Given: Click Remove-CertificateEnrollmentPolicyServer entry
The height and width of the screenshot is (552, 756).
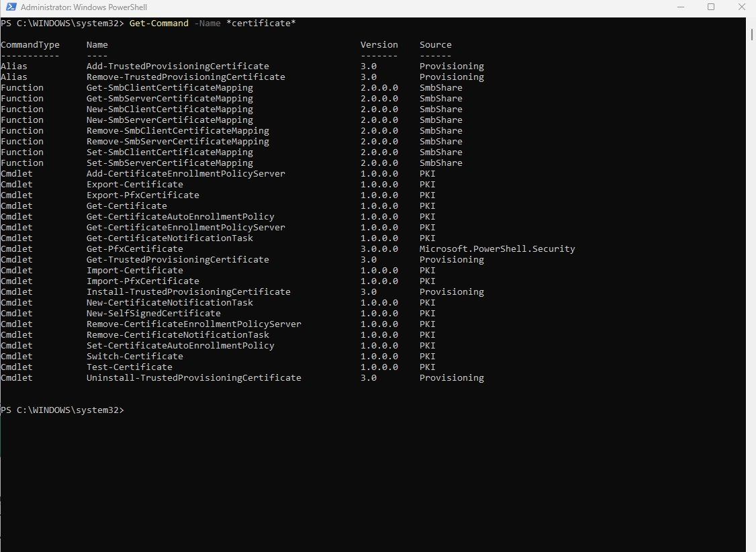Looking at the screenshot, I should click(x=194, y=324).
